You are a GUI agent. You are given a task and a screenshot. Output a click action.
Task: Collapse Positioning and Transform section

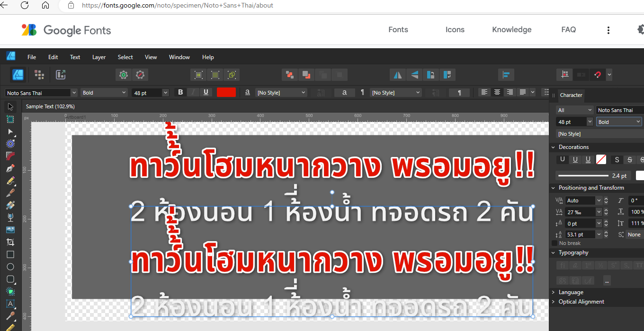[x=553, y=188]
